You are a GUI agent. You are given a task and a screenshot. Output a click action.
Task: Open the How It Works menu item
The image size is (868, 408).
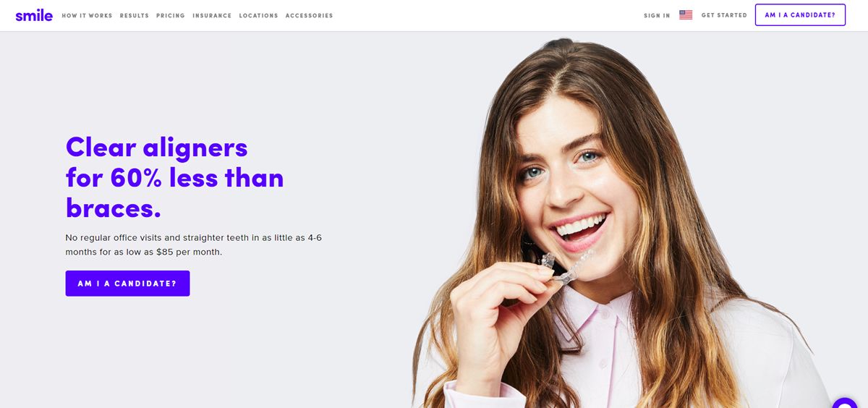click(x=87, y=16)
